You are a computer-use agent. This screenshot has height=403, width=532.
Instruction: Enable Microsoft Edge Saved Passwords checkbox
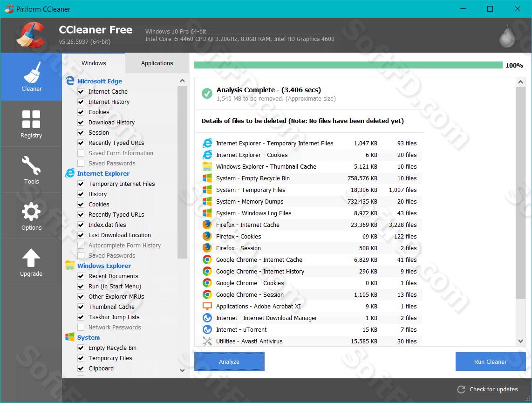click(81, 163)
